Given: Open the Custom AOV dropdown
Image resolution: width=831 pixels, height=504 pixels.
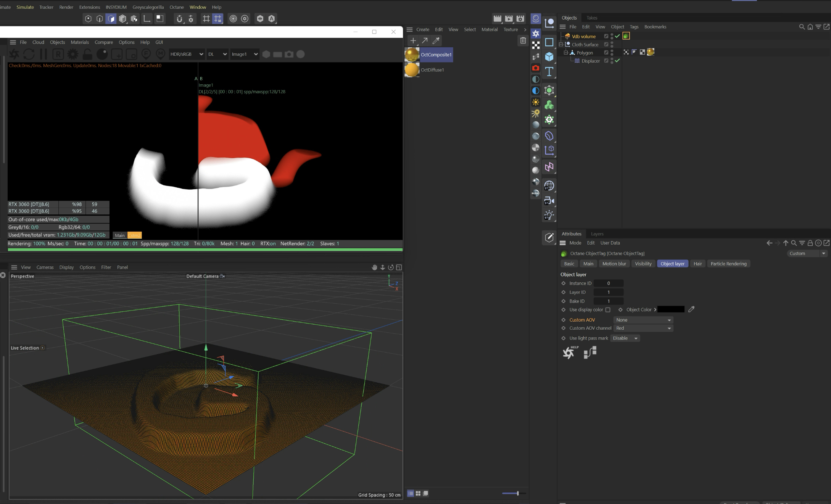Looking at the screenshot, I should (643, 320).
